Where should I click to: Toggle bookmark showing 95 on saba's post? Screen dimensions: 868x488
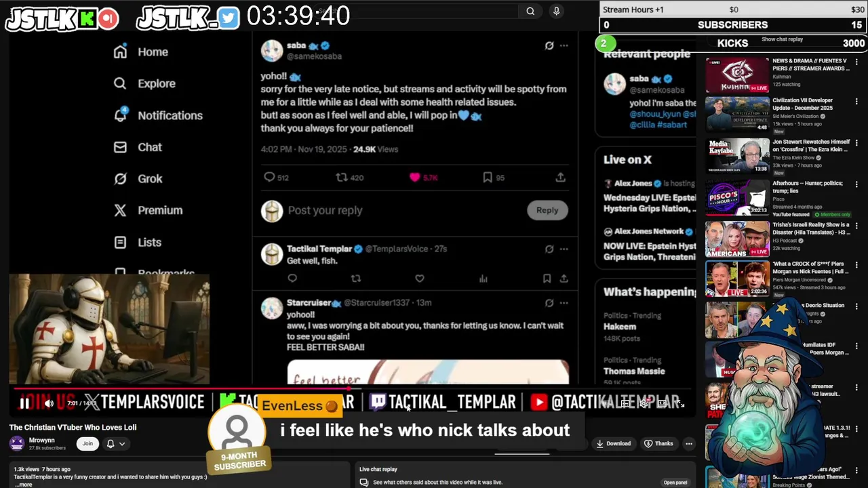[488, 178]
